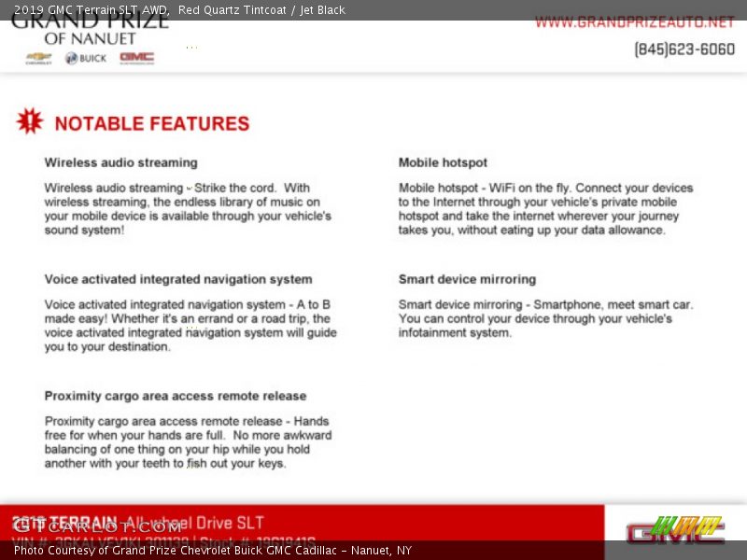This screenshot has width=747, height=560.
Task: Open the www.grandprizeauto.net website link
Action: point(634,22)
